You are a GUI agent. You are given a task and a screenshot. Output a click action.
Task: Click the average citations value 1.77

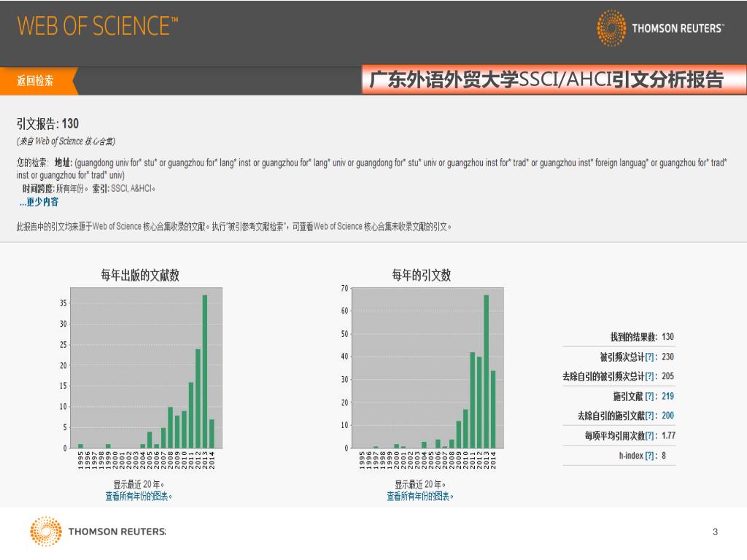tap(668, 436)
